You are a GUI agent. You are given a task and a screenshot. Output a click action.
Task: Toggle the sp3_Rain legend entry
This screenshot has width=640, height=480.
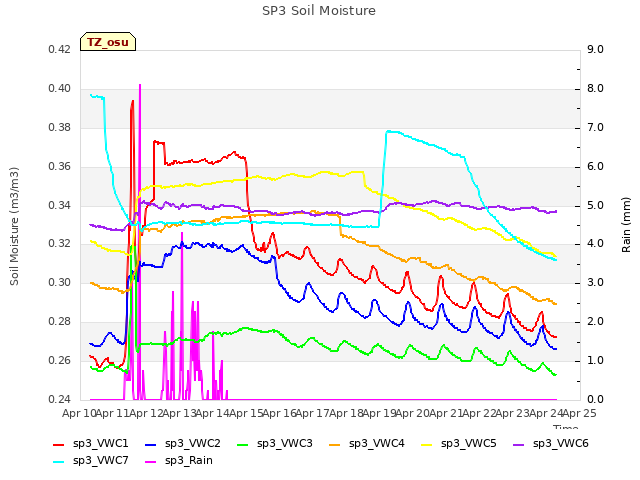[x=179, y=461]
